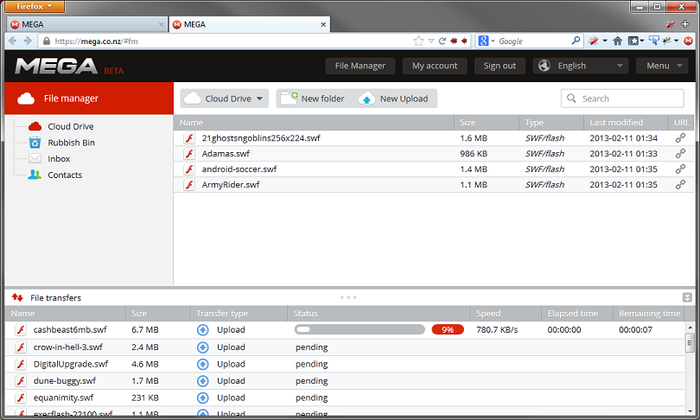The height and width of the screenshot is (420, 700).
Task: Click the cashbeast6mb.swf upload progress bar
Action: [359, 329]
